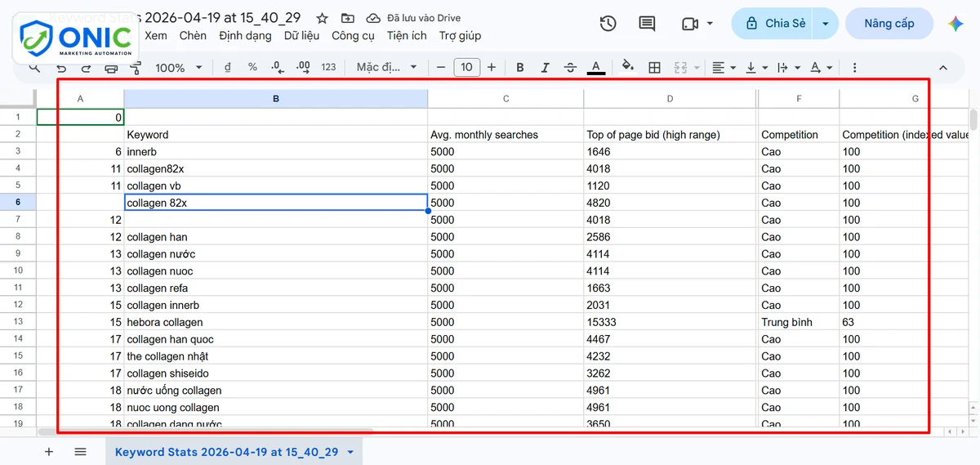Click the merge cells icon
This screenshot has height=465, width=980.
[x=679, y=68]
